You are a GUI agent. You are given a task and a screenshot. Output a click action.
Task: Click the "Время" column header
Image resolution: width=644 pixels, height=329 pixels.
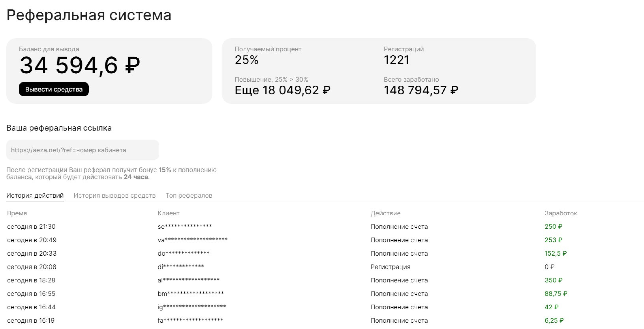tap(17, 213)
